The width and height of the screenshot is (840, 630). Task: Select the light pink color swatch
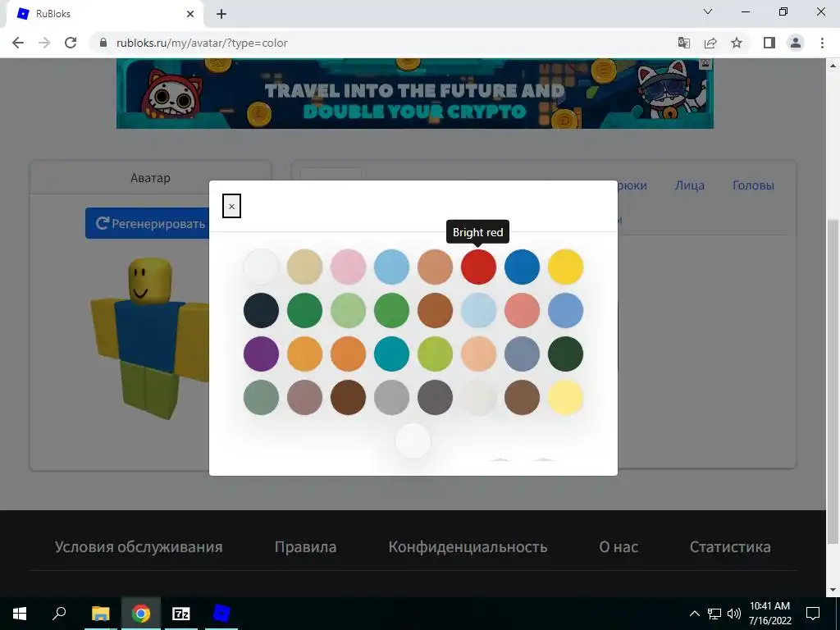(348, 267)
